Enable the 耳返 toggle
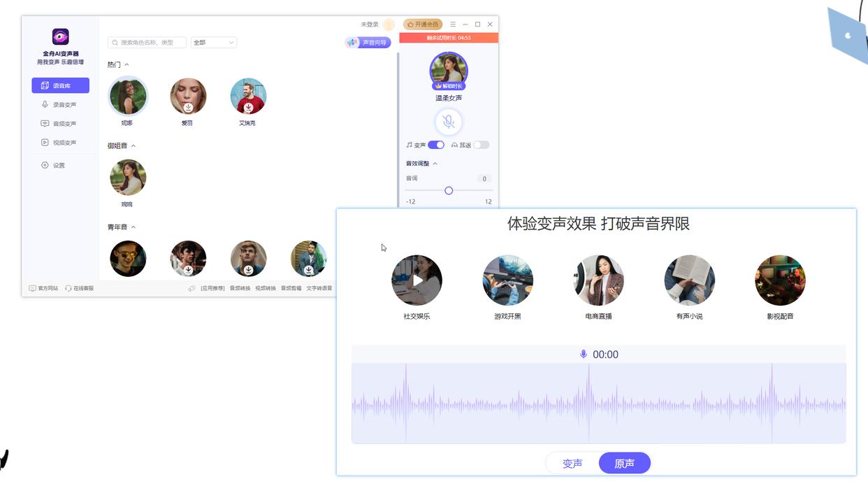 pos(481,145)
